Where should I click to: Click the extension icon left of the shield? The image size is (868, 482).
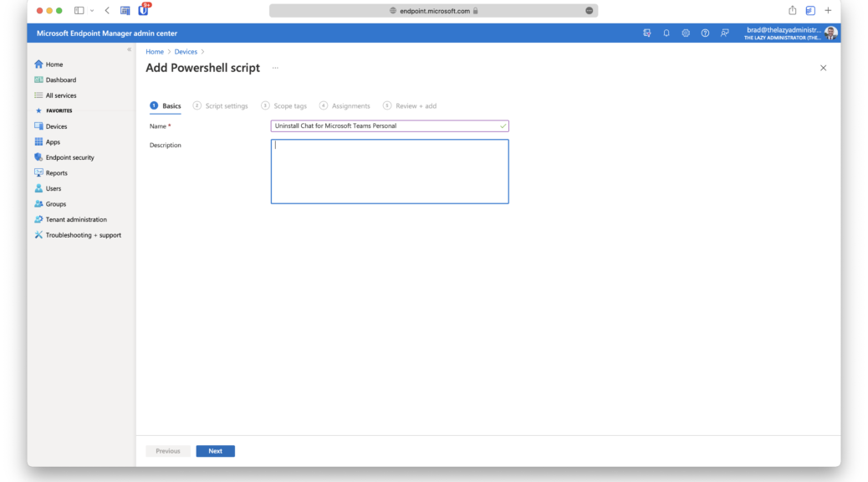125,11
